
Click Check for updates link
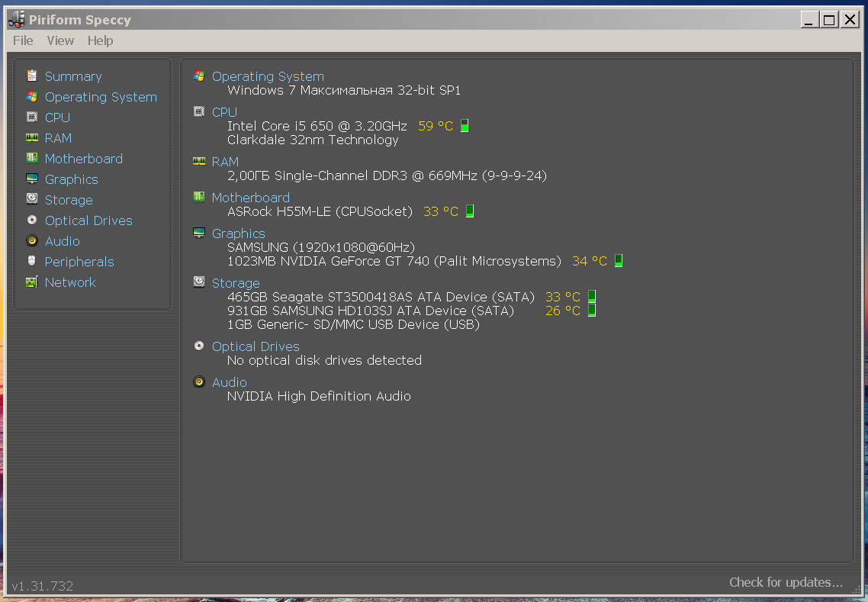pos(786,582)
